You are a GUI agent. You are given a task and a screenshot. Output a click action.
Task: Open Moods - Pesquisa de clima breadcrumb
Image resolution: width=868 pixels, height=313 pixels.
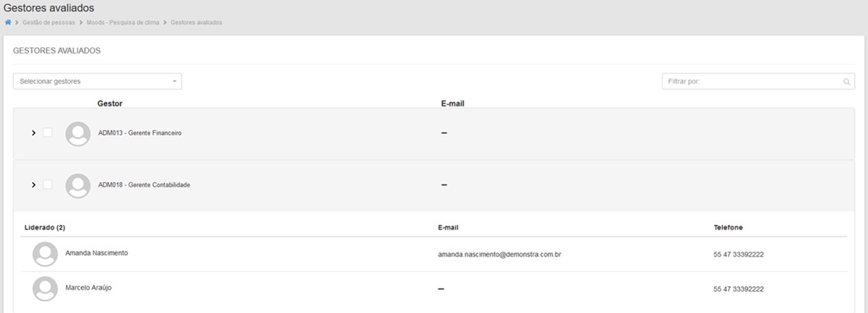(x=123, y=23)
